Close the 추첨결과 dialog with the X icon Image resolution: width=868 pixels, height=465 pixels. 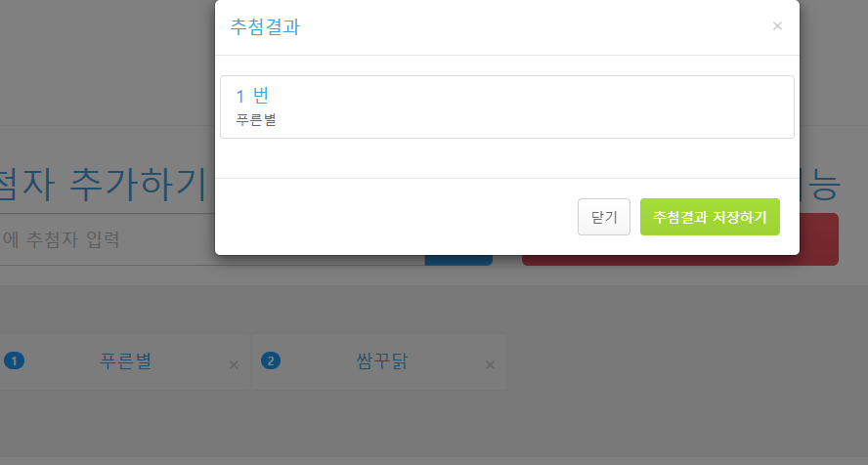point(777,26)
